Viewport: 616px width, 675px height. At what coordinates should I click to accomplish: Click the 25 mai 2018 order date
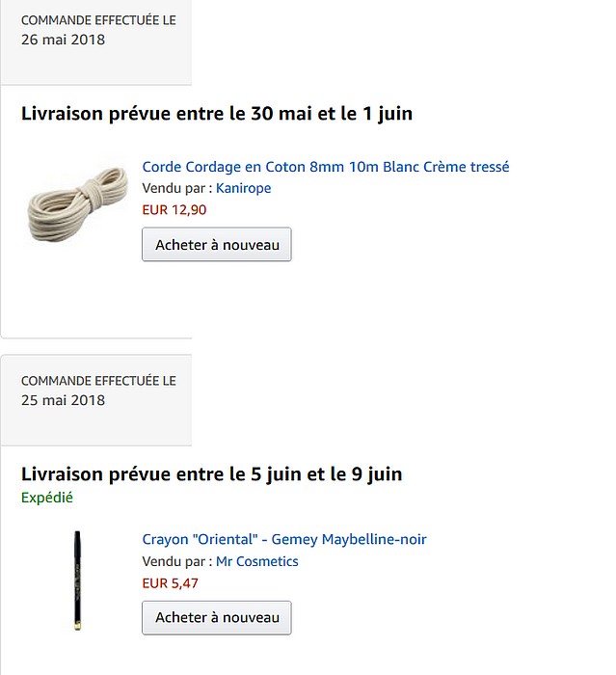point(64,400)
